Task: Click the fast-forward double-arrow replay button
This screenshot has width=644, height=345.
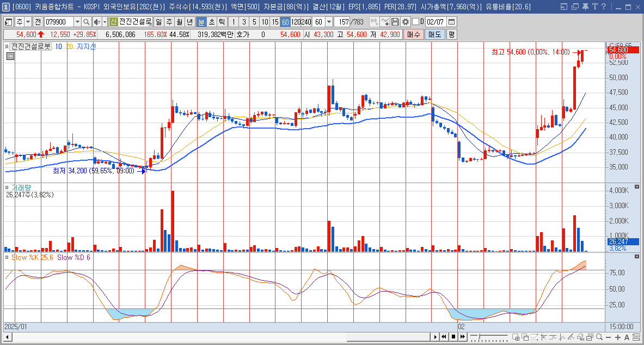Action: click(x=463, y=337)
